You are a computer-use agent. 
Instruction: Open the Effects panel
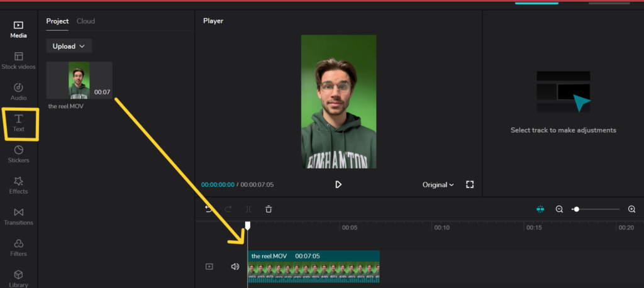click(18, 185)
